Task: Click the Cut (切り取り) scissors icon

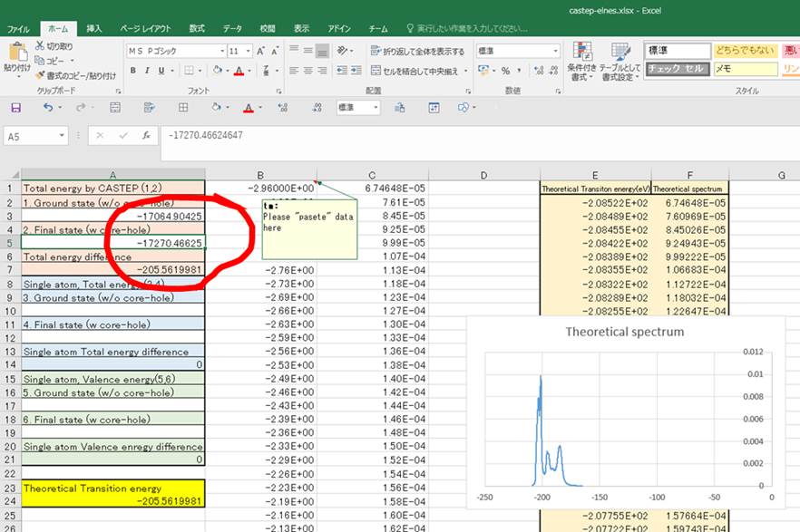Action: (40, 46)
